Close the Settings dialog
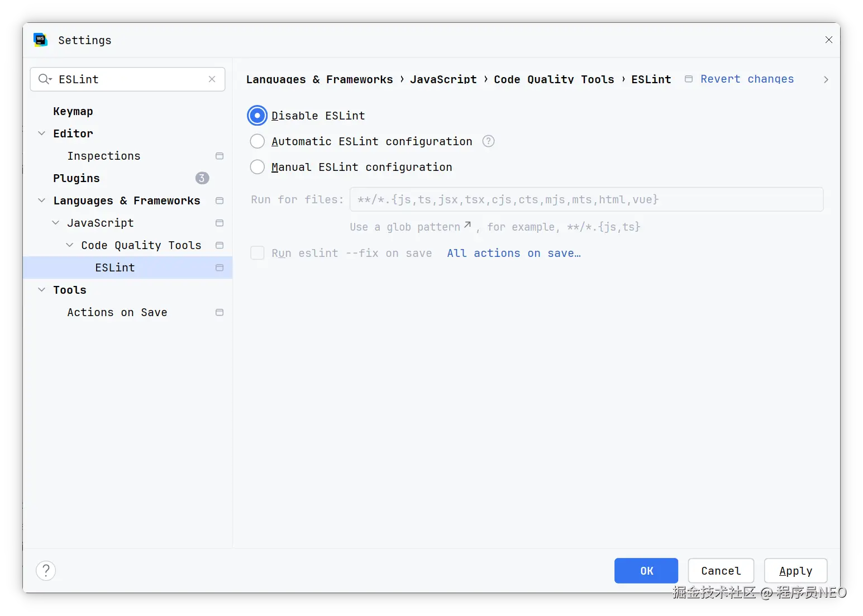 (x=829, y=40)
